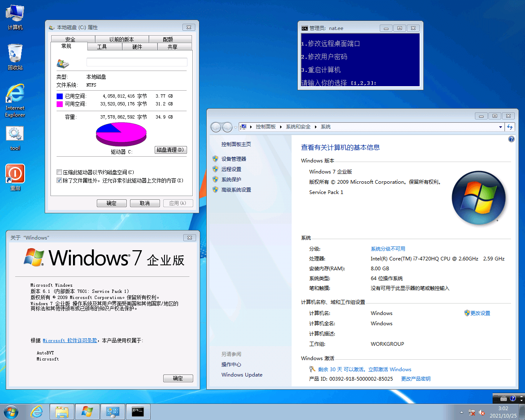Open the Microsoft 软件许可条款 link
Viewport: 525px width, 420px height.
pos(70,340)
